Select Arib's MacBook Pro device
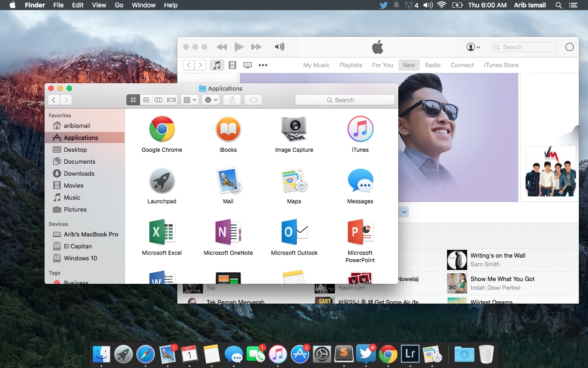Screen dimensions: 588x368 [x=85, y=234]
